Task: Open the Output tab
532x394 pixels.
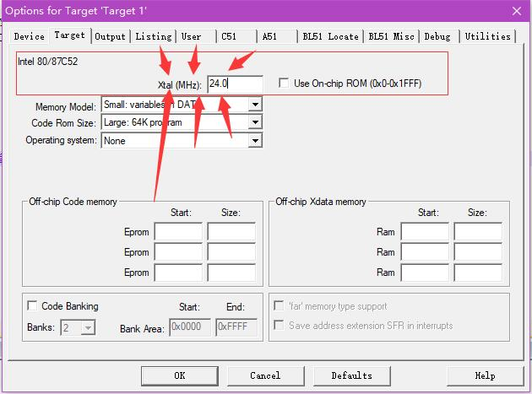Action: (x=111, y=36)
